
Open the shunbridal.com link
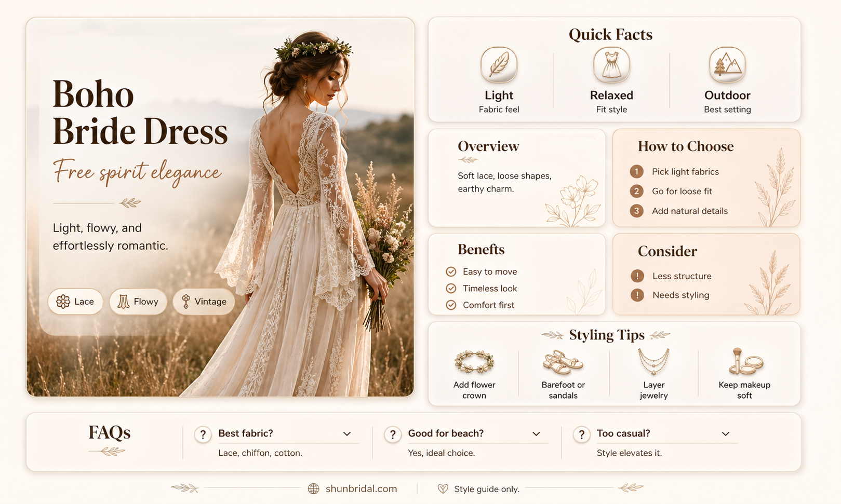tap(361, 489)
